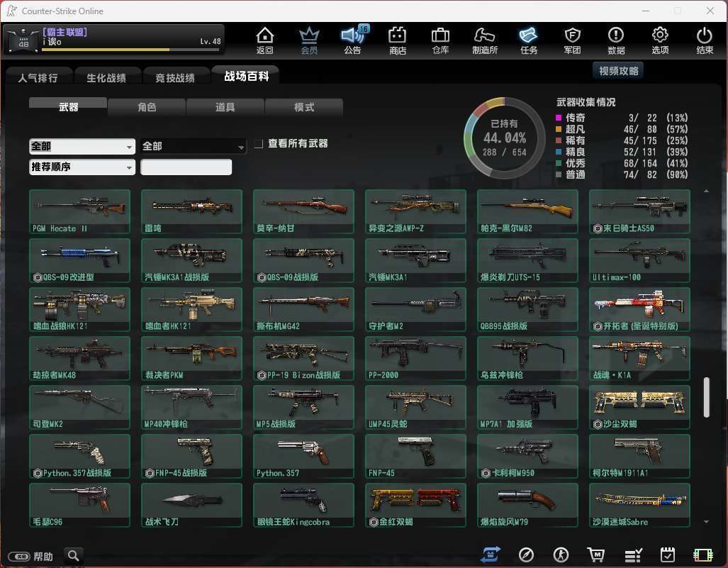Check the 查看所有武器 checkbox
This screenshot has height=568, width=728.
point(259,144)
